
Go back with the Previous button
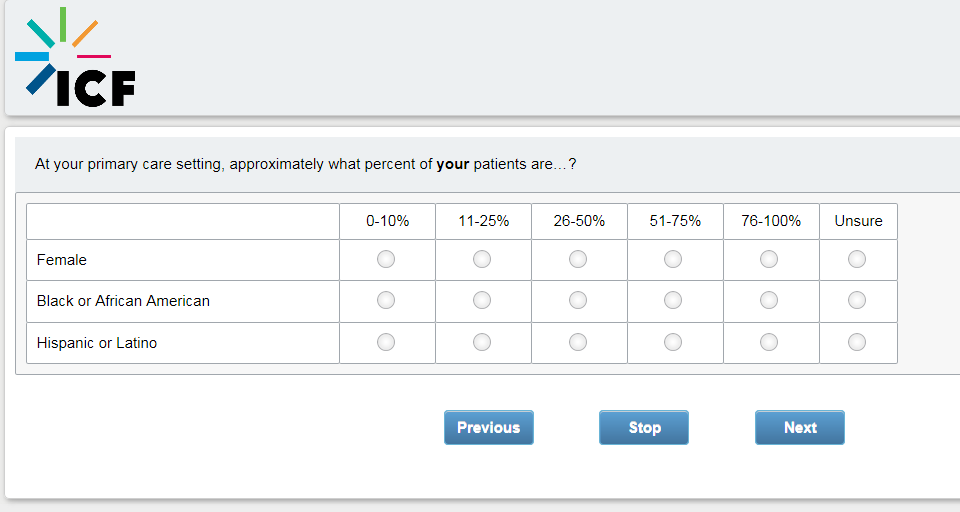(x=489, y=427)
